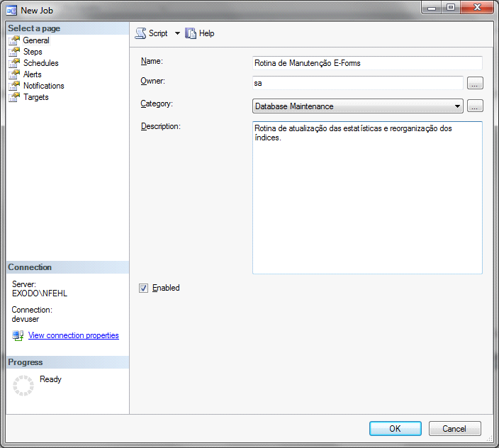
Task: Click the Targets page icon
Action: [14, 97]
